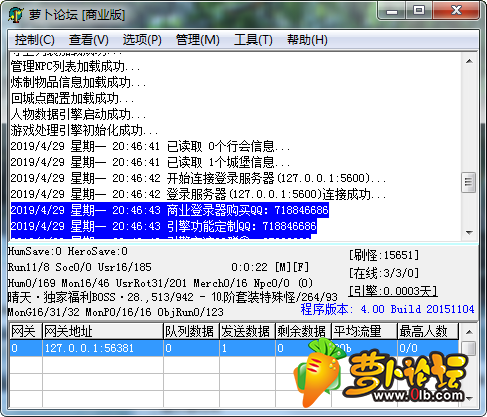This screenshot has height=417, width=487.
Task: Select gateway row 127.0.0.1:56381
Action: 234,348
